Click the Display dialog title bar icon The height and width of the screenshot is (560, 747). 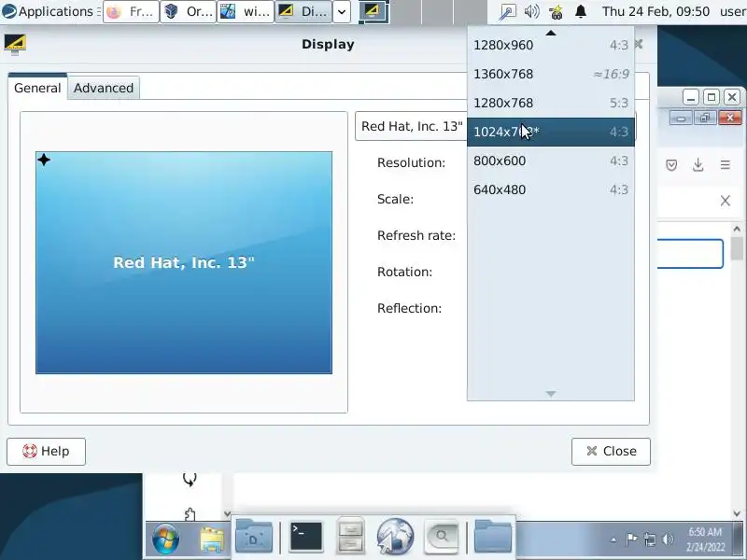click(x=15, y=45)
